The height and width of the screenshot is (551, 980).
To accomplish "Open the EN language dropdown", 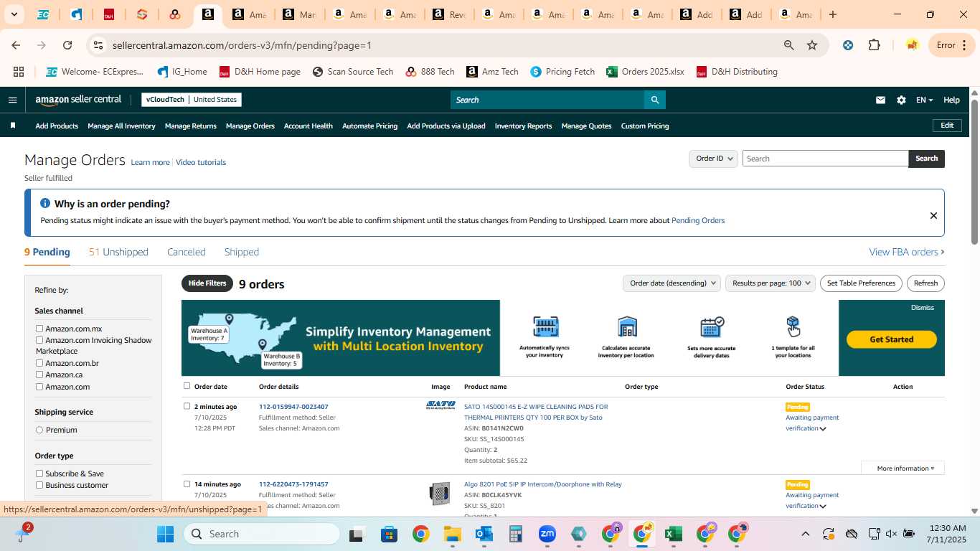I will point(924,100).
